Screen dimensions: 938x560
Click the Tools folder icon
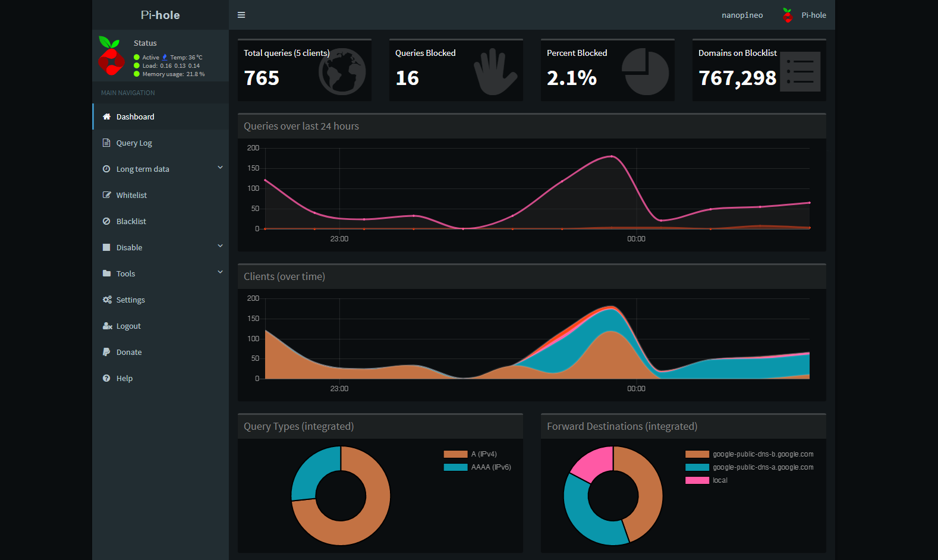tap(107, 273)
